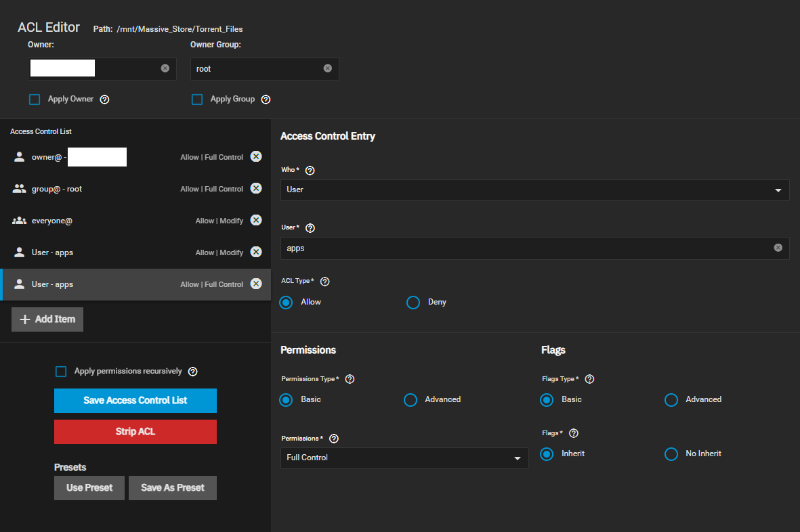Enable the Apply Group checkbox
The image size is (800, 532).
point(197,99)
